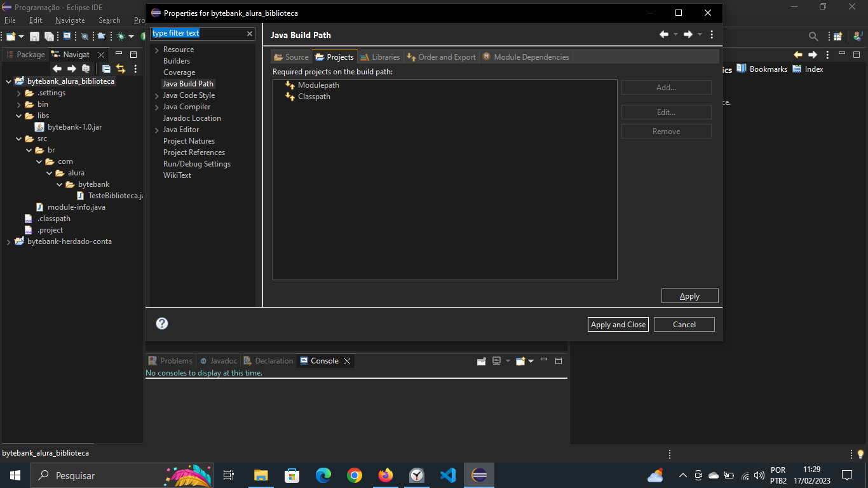Image resolution: width=868 pixels, height=488 pixels.
Task: Expand the Java Compiler category
Action: [x=156, y=107]
